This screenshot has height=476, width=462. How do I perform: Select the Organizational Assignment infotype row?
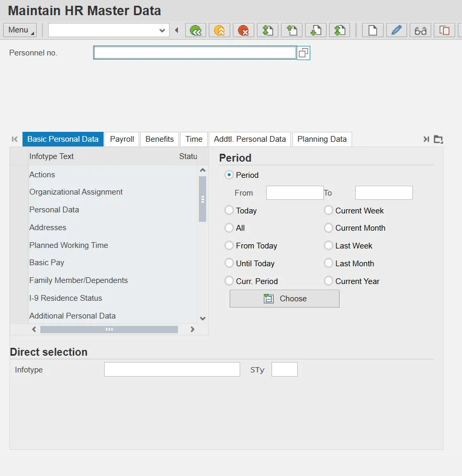point(76,192)
